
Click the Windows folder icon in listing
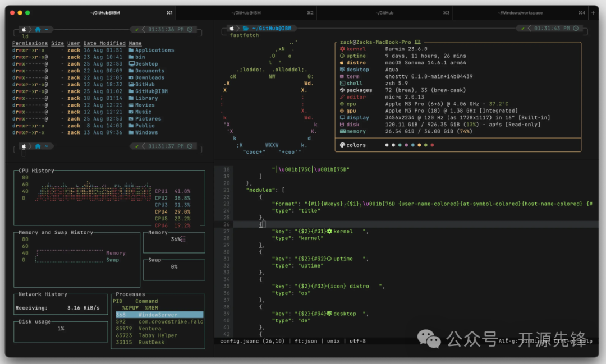point(131,132)
